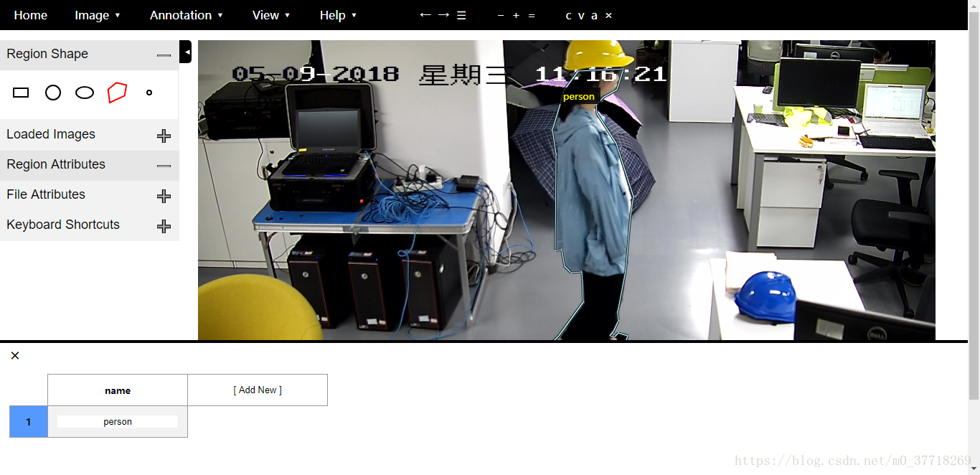The height and width of the screenshot is (475, 980).
Task: Select the circle region shape tool
Action: coord(53,93)
